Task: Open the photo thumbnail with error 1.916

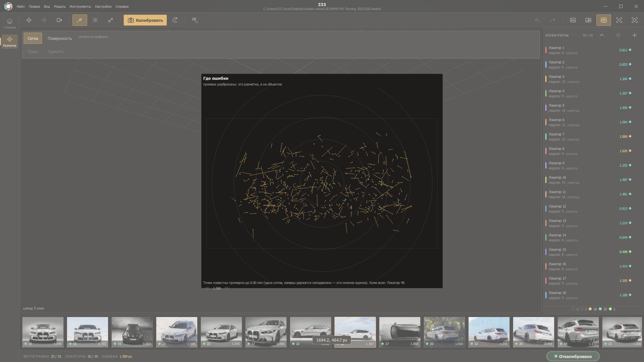Action: [x=444, y=332]
